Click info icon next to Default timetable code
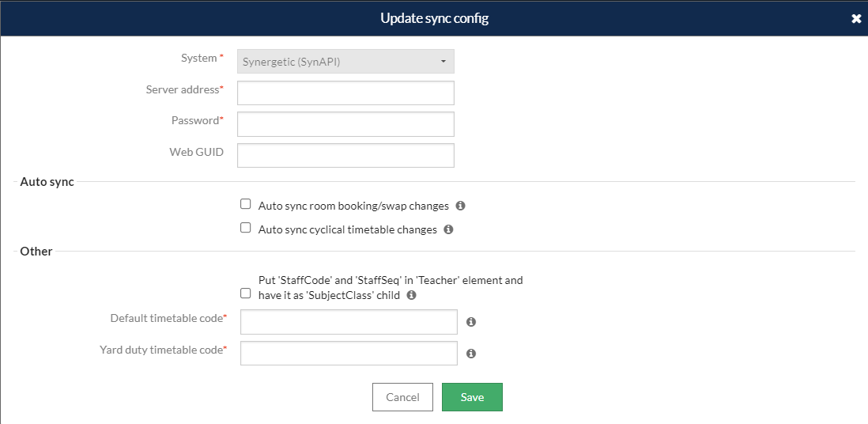 click(x=471, y=322)
